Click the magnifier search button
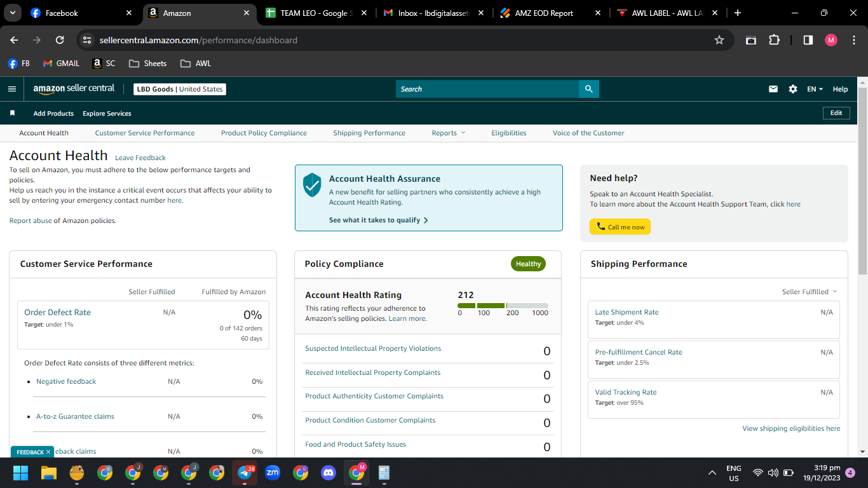The height and width of the screenshot is (488, 868). [588, 89]
